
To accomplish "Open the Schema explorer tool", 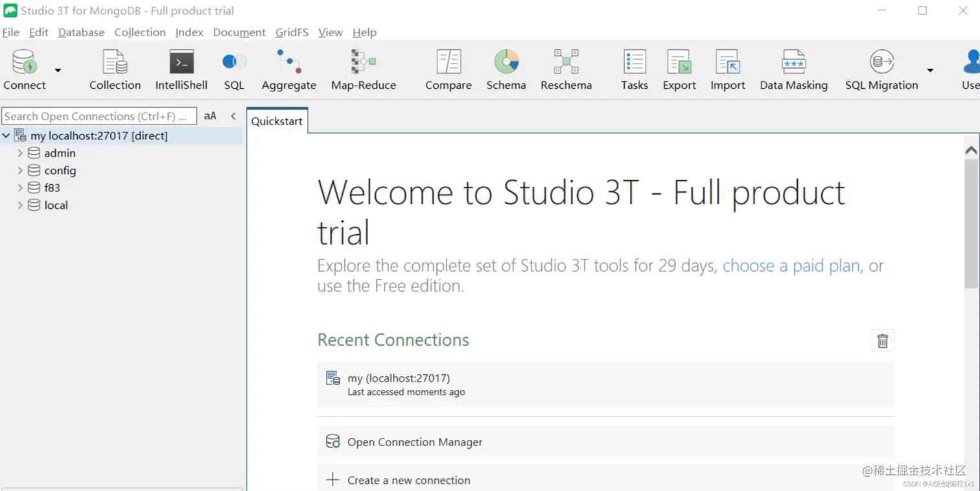I will click(506, 69).
